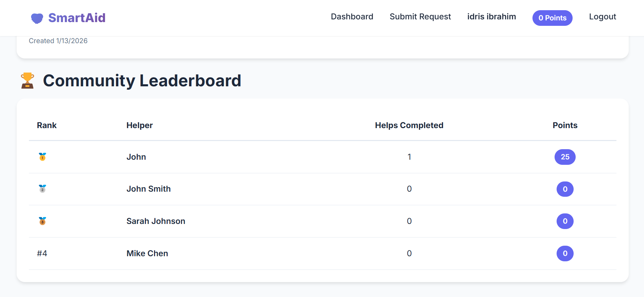Click the Points column header

pos(565,125)
